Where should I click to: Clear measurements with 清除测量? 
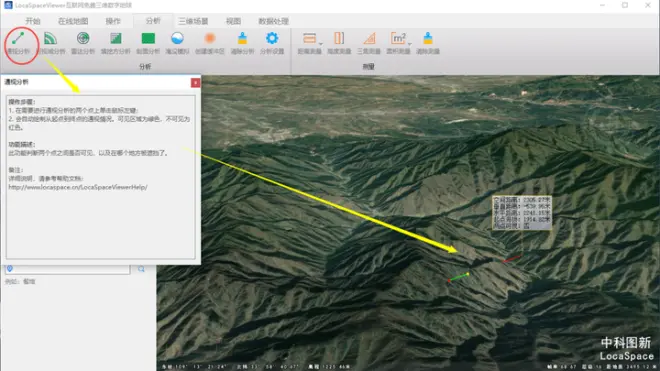coord(428,43)
